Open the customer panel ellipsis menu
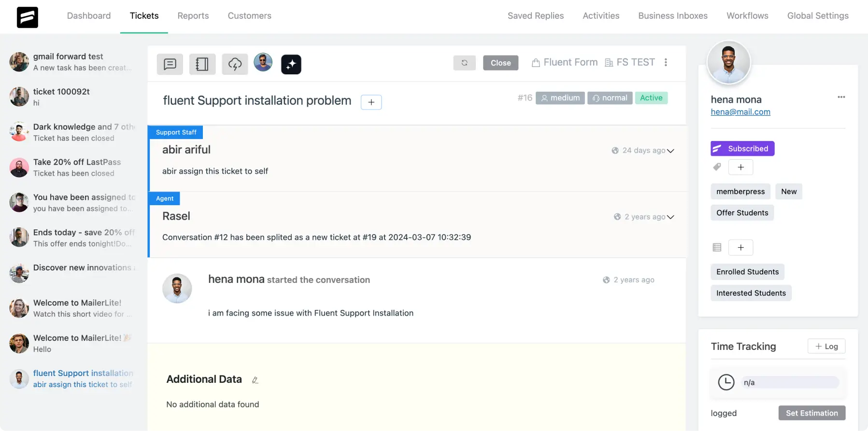The width and height of the screenshot is (868, 431). (x=841, y=97)
